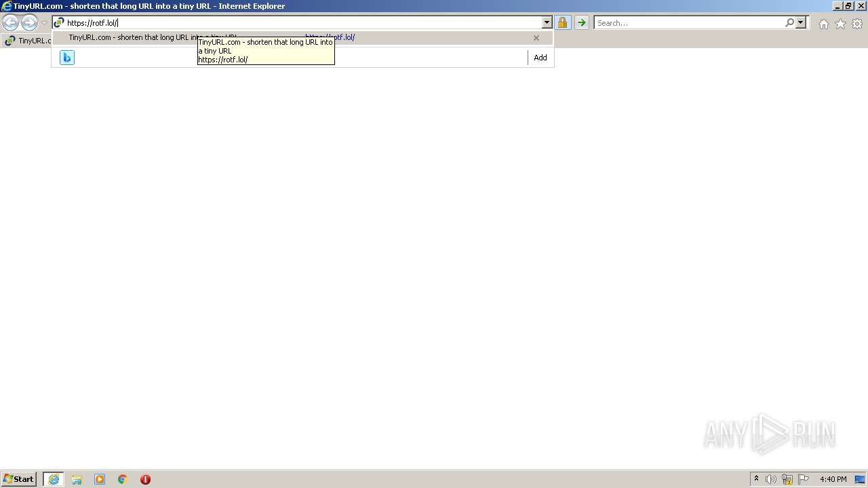The width and height of the screenshot is (868, 488).
Task: Click the red security taskbar icon
Action: (x=145, y=479)
